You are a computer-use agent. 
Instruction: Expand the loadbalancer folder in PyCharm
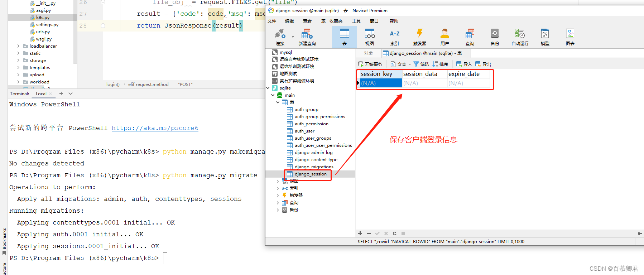click(18, 46)
